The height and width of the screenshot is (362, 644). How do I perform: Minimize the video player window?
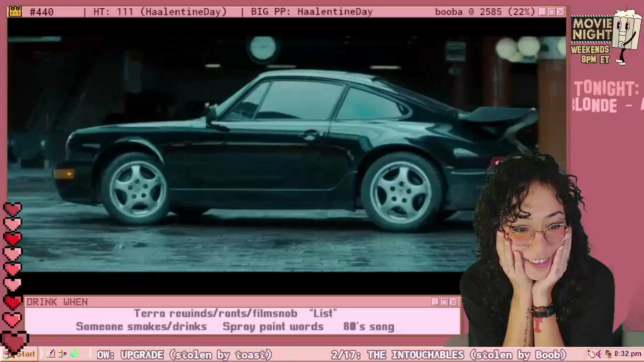pyautogui.click(x=542, y=12)
